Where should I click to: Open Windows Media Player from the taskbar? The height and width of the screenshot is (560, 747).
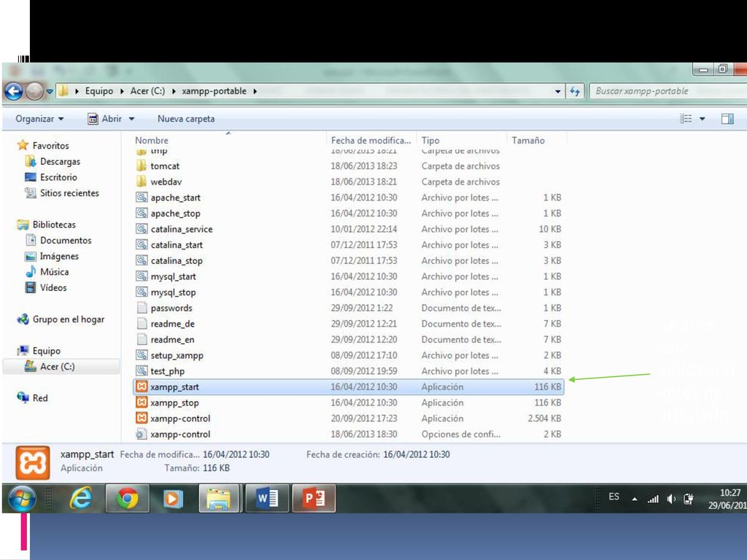172,499
